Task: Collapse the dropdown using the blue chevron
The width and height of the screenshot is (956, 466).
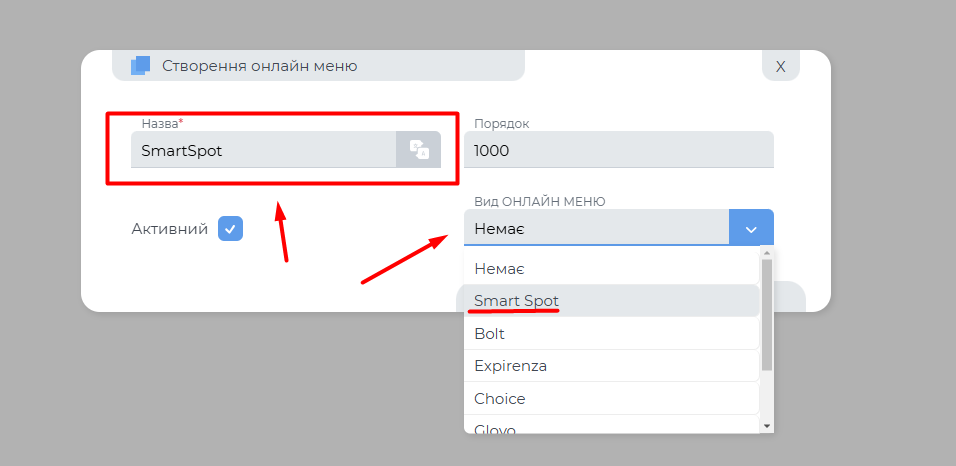Action: [x=751, y=229]
